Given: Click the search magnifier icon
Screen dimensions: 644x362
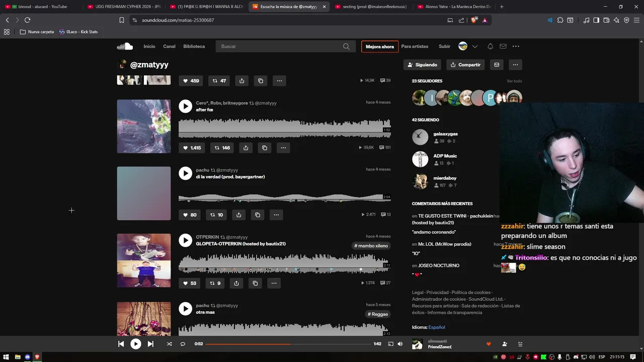Looking at the screenshot, I should (x=346, y=46).
